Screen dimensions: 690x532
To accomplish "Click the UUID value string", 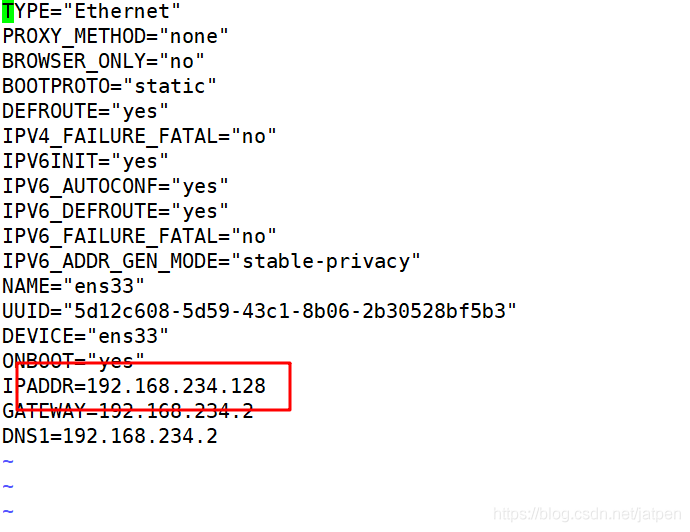I will coord(290,312).
